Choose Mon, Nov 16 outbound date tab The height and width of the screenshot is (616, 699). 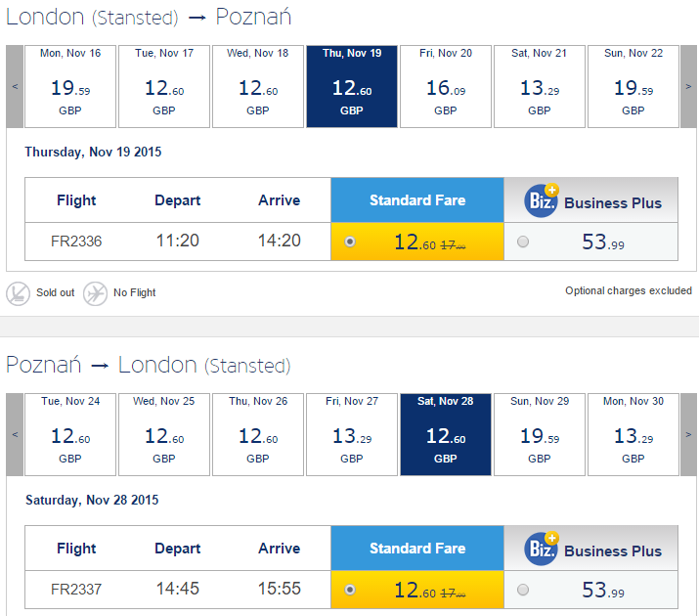pyautogui.click(x=70, y=86)
